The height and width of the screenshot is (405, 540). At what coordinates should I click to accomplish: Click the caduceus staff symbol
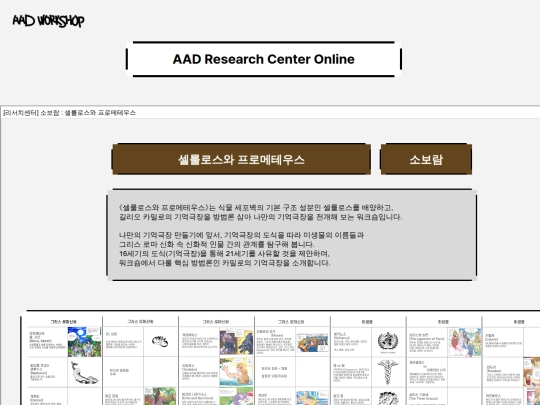(x=387, y=372)
